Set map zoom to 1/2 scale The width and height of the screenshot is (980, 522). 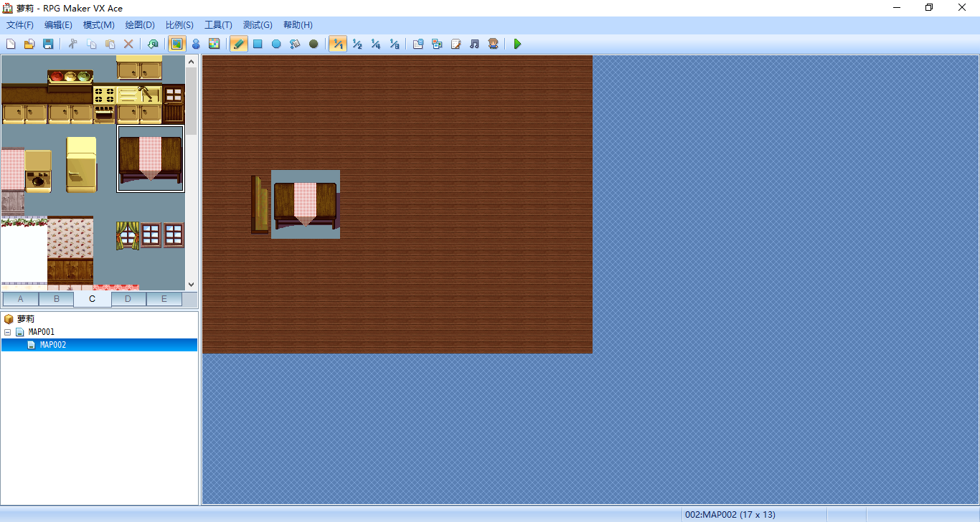pos(357,44)
